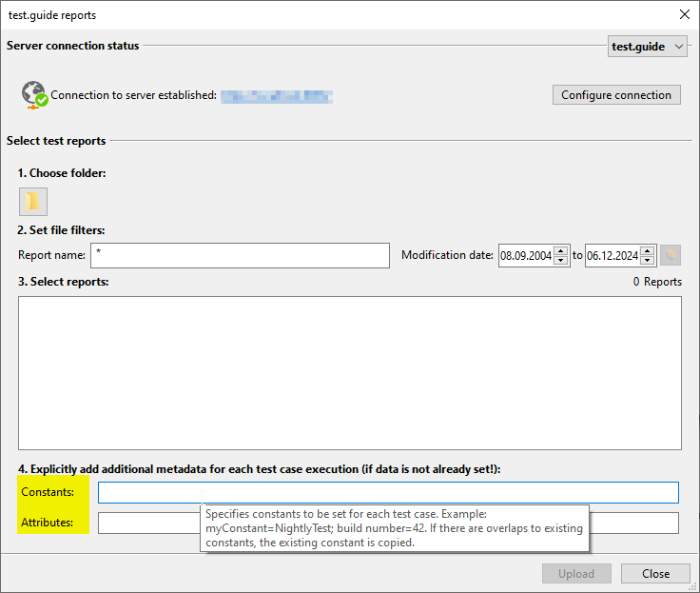Click the 'Report name:' label

click(x=51, y=255)
